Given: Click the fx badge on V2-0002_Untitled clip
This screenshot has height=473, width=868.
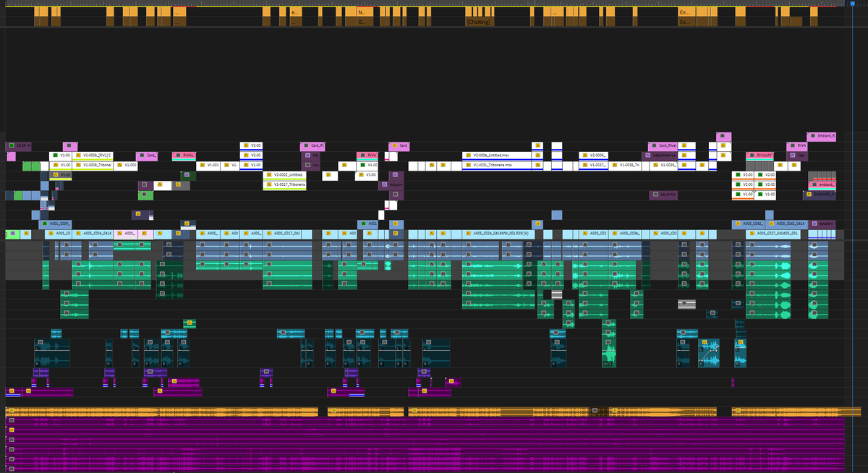Looking at the screenshot, I should 269,175.
